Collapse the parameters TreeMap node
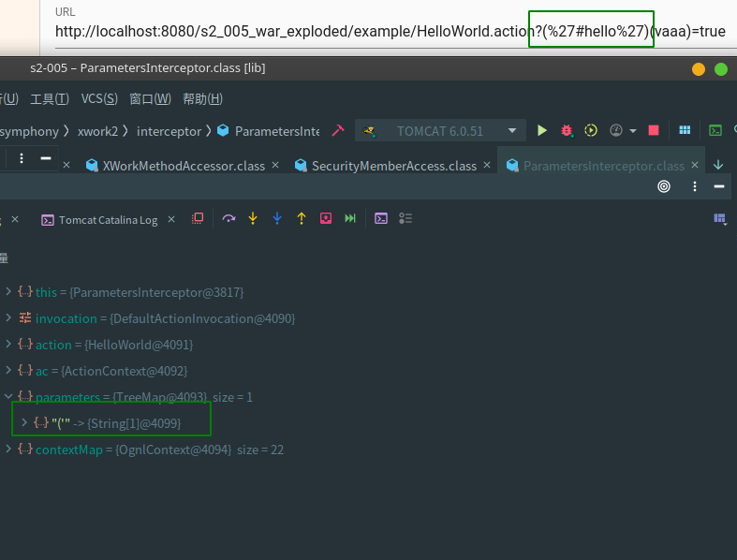Viewport: 737px width, 560px height. [8, 397]
